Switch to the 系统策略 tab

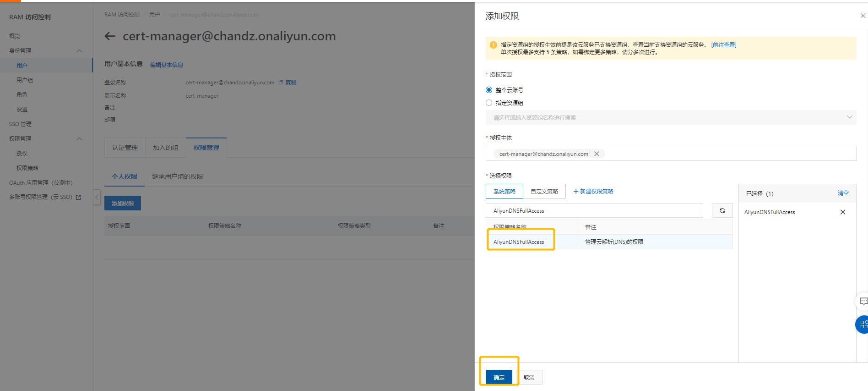click(505, 192)
